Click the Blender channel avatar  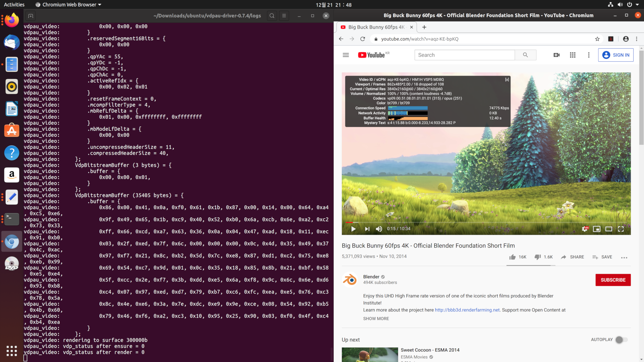pos(350,280)
